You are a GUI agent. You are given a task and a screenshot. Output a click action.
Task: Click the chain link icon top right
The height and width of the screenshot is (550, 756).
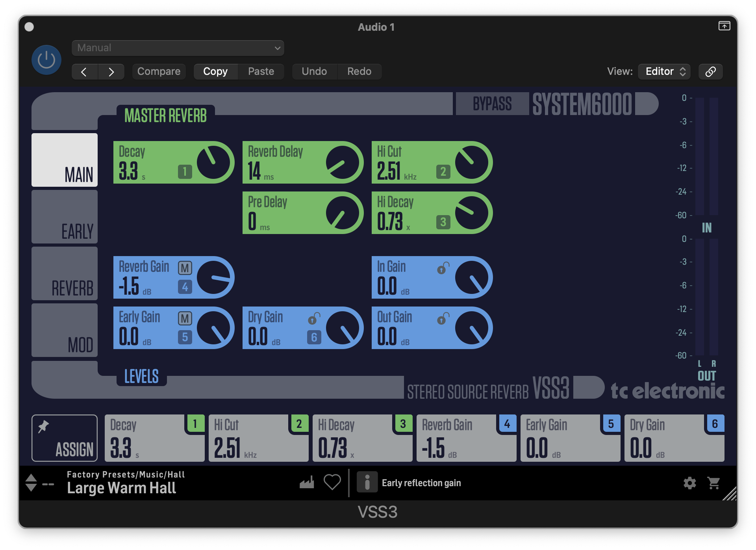[x=710, y=71]
